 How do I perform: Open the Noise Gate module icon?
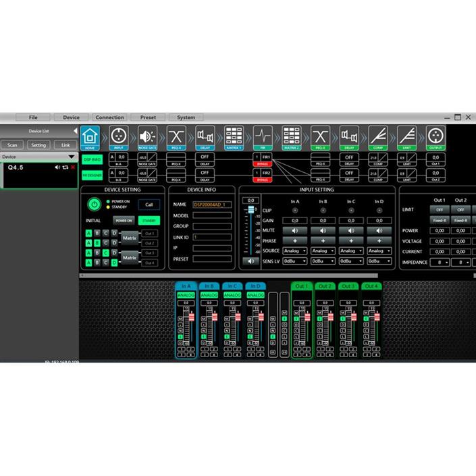[147, 136]
